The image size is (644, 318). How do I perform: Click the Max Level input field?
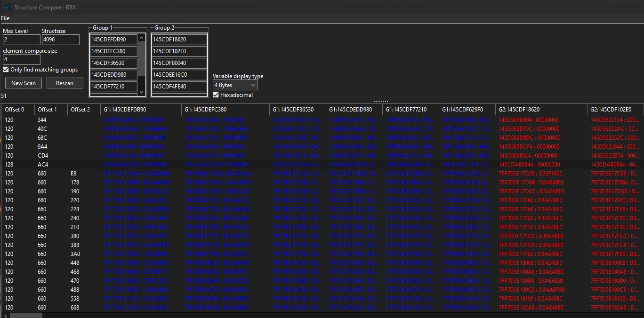21,40
